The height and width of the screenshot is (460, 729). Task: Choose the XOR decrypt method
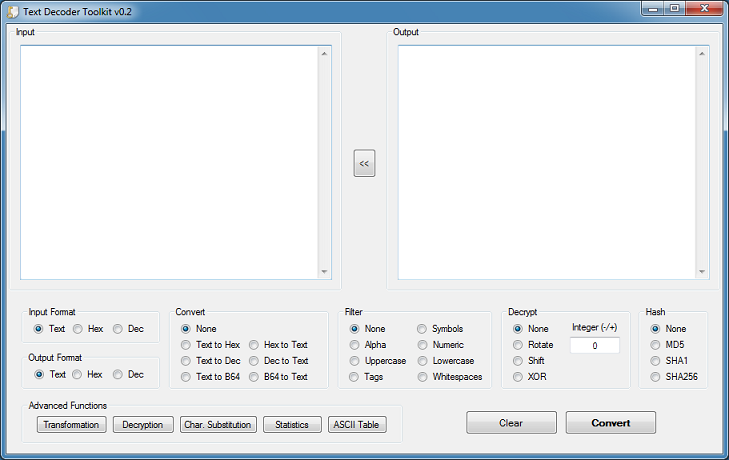point(518,377)
